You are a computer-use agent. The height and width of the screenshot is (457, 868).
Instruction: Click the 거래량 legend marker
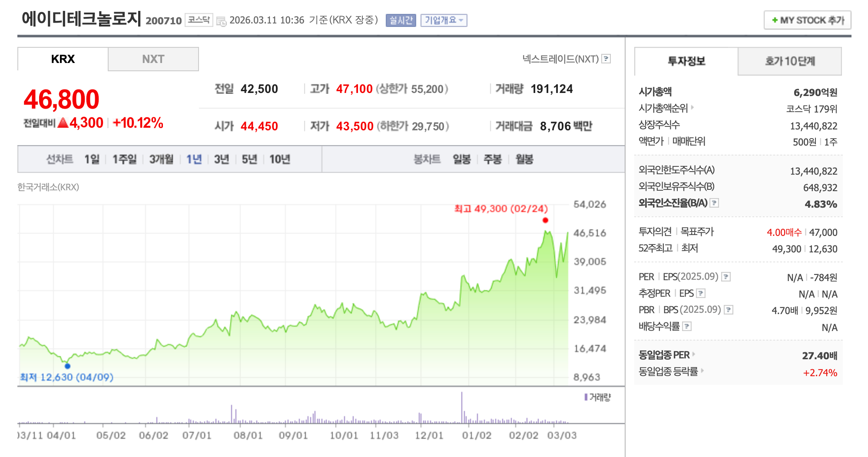pos(586,397)
